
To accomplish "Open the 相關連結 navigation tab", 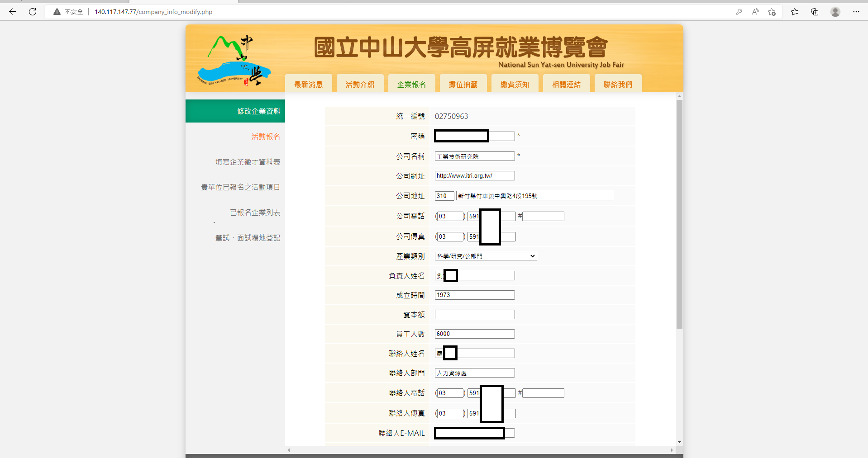I will click(x=567, y=84).
